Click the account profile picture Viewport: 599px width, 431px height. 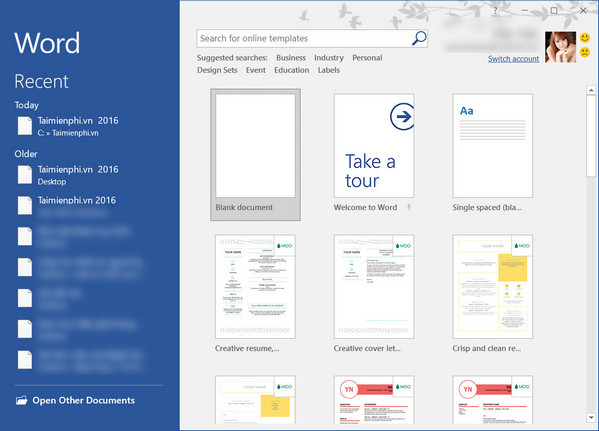pos(560,47)
